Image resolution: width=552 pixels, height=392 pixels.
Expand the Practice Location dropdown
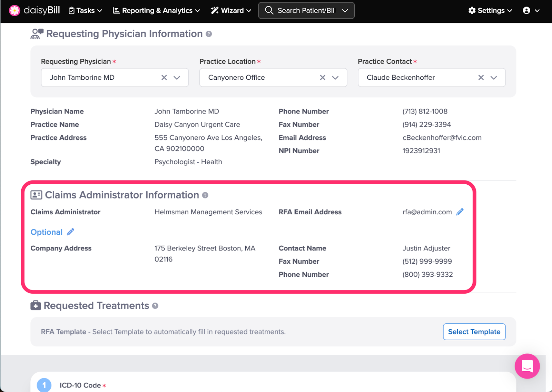click(x=335, y=78)
